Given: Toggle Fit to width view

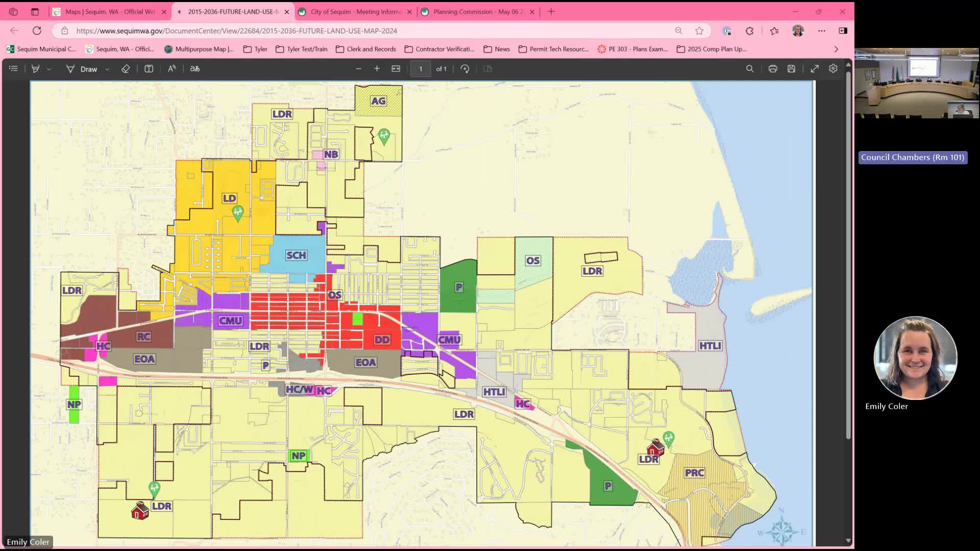Looking at the screenshot, I should click(396, 68).
